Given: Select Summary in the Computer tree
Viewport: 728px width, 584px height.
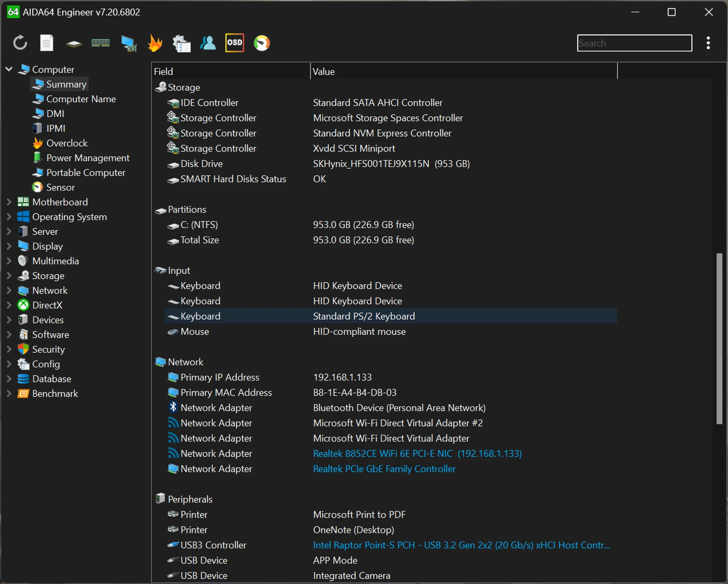Looking at the screenshot, I should pyautogui.click(x=60, y=84).
